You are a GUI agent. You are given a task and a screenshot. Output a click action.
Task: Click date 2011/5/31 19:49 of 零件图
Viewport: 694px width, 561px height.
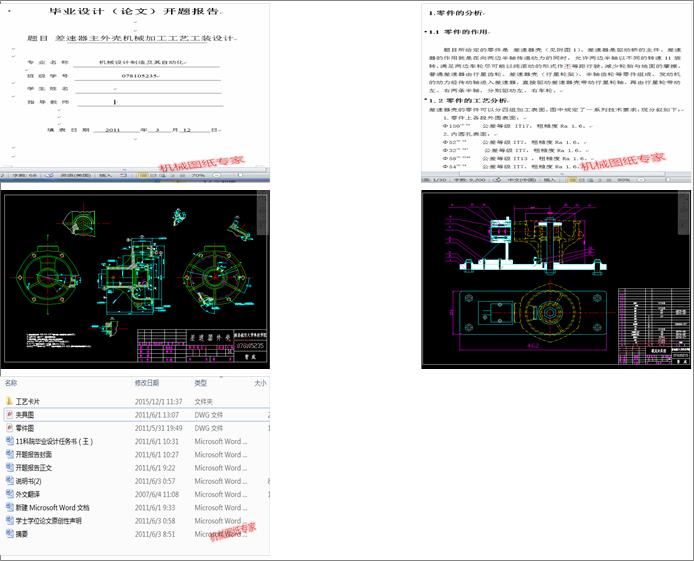pos(158,428)
